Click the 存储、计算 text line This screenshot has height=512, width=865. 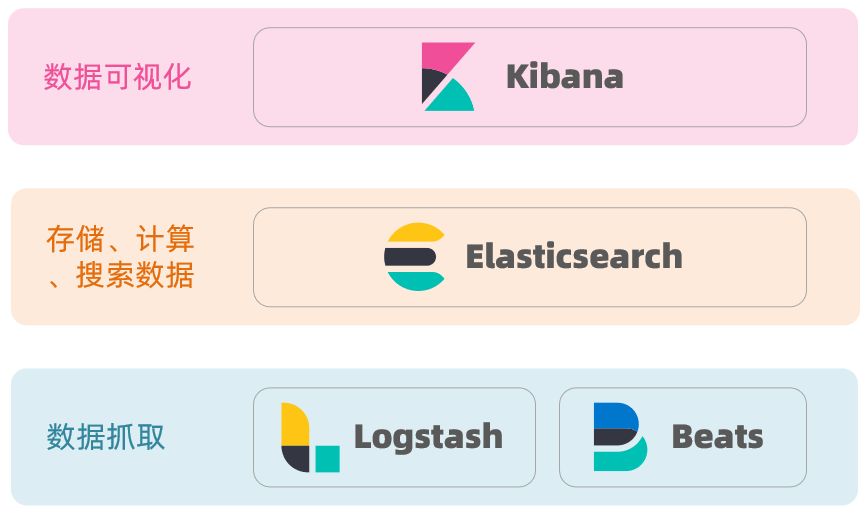pos(120,239)
